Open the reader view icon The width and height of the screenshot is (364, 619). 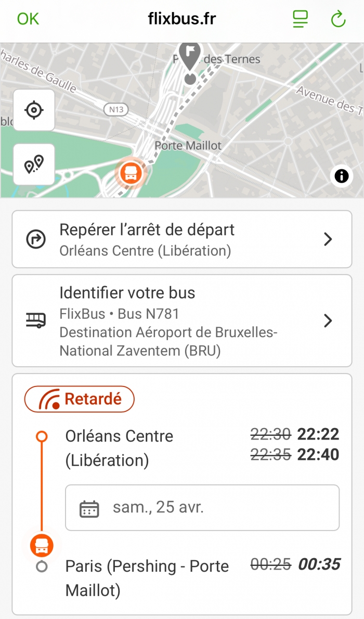(301, 19)
